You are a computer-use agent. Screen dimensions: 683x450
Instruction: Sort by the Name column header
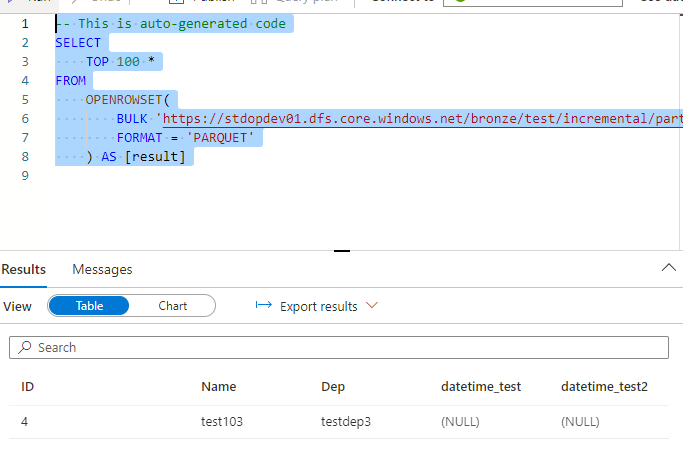tap(219, 387)
